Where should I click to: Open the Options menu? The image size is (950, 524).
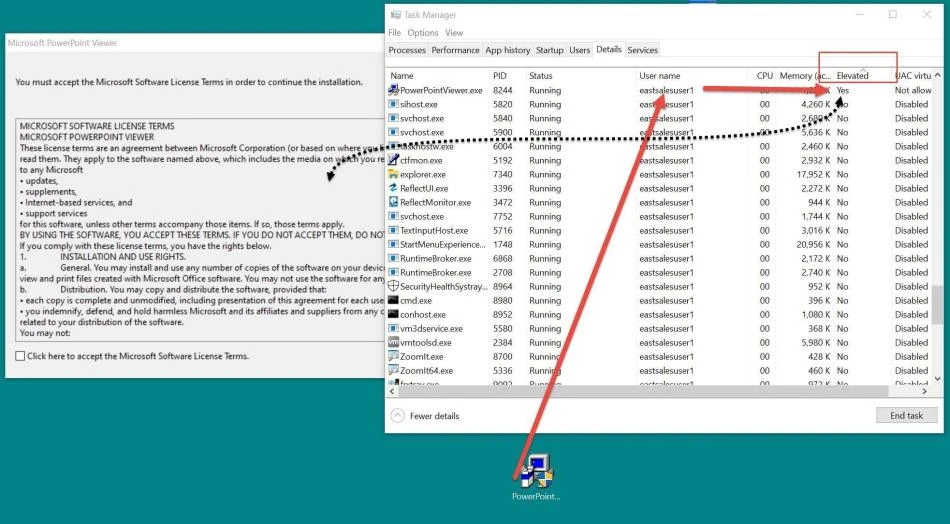pos(422,33)
